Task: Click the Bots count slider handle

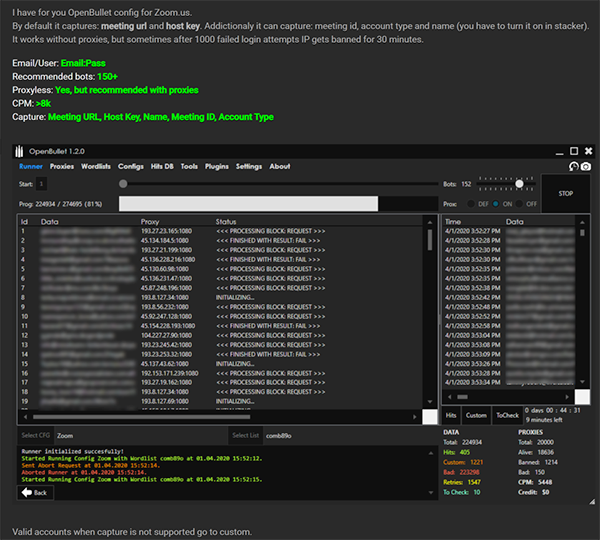Action: click(x=519, y=184)
